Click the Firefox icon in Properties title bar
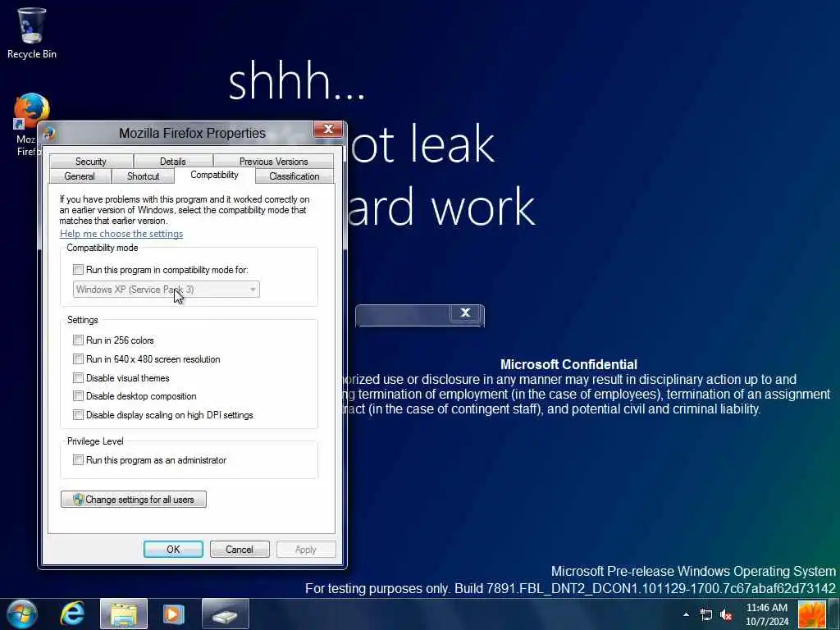 [x=48, y=133]
